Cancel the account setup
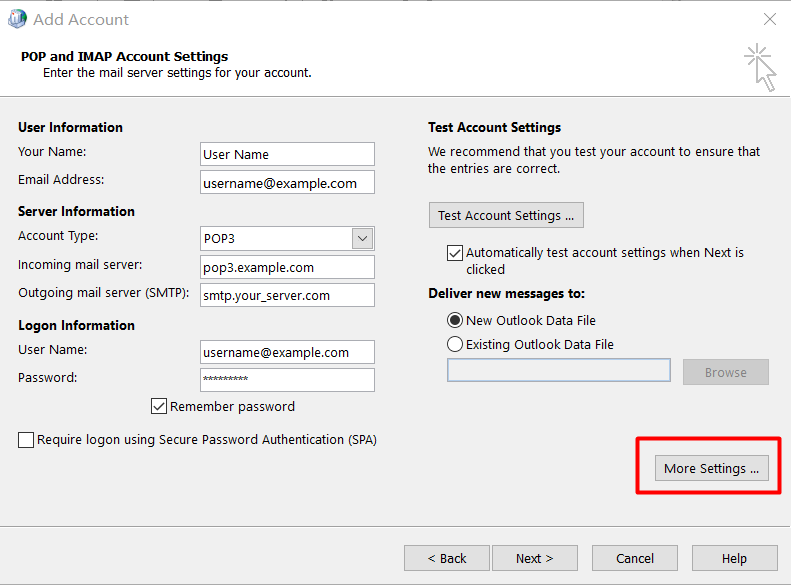Image resolution: width=791 pixels, height=585 pixels. [634, 558]
